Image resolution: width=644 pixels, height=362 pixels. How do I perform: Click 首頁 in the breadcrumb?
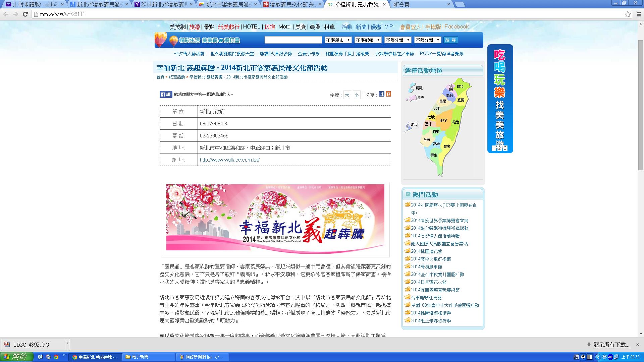[160, 77]
